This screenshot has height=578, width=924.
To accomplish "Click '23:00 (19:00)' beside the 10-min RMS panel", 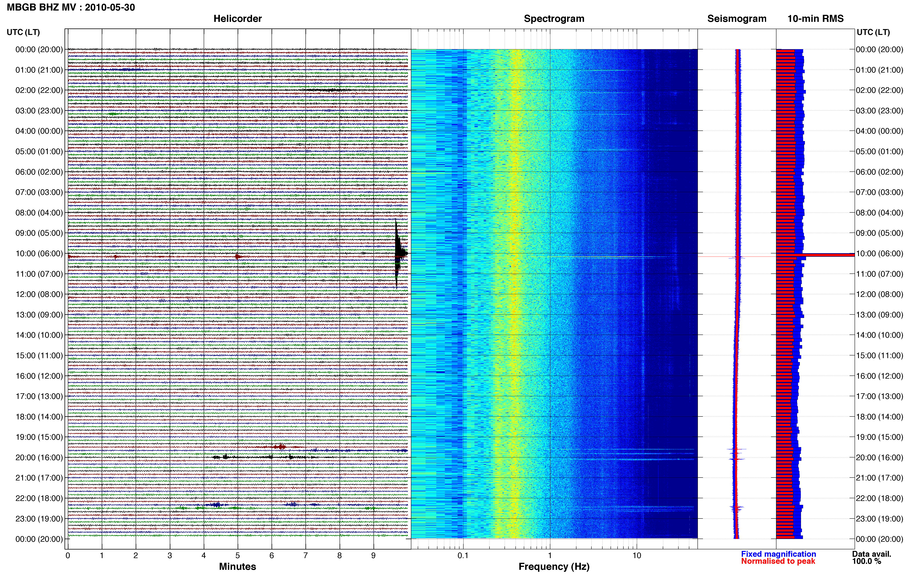I will coord(879,519).
